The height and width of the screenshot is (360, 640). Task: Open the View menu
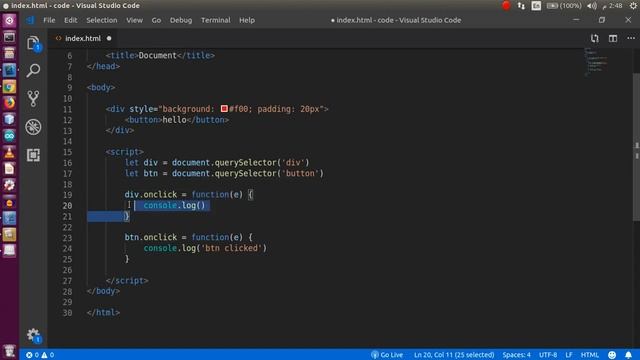pyautogui.click(x=134, y=20)
